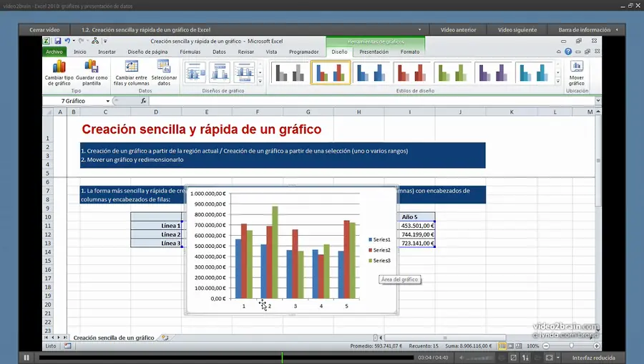Apply the all-blue chart style
The height and width of the screenshot is (364, 644).
371,73
